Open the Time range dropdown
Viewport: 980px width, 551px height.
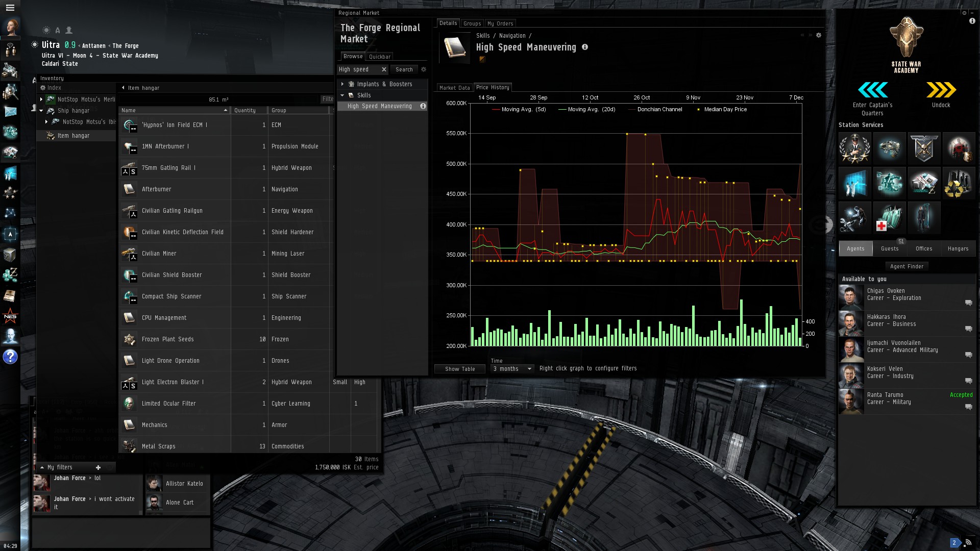(x=512, y=369)
